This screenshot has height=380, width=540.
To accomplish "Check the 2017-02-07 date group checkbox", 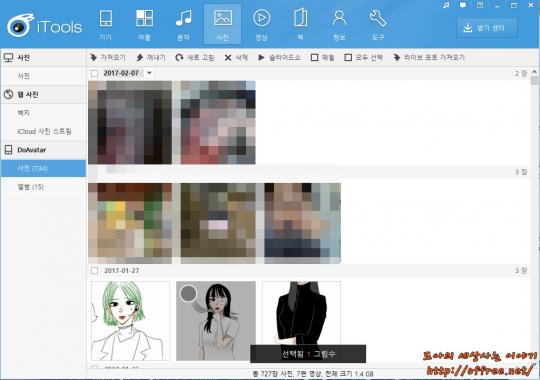I will pos(94,73).
